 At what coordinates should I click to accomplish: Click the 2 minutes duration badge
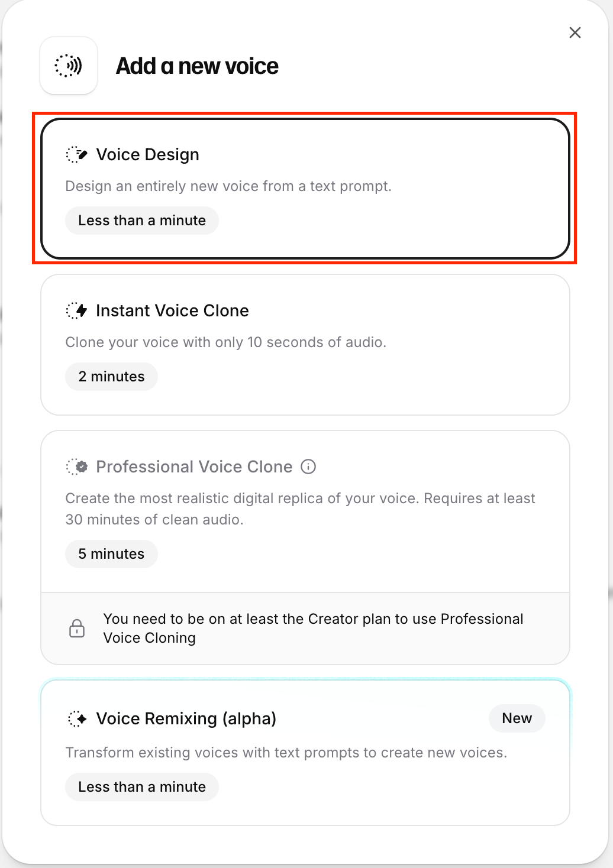[111, 376]
